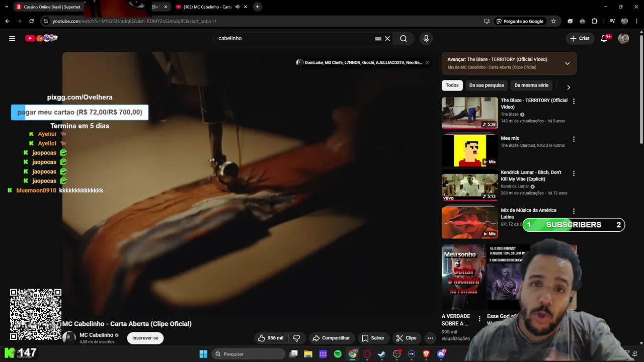644x362 pixels.
Task: Open The Blaze TERRITORY video thumbnail
Action: pos(470,113)
